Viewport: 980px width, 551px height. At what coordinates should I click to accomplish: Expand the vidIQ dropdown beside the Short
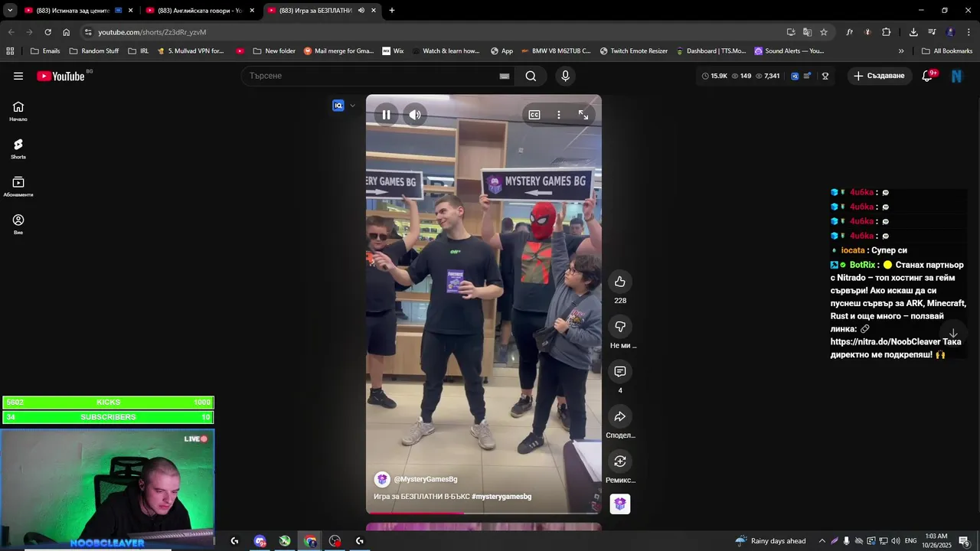(352, 106)
